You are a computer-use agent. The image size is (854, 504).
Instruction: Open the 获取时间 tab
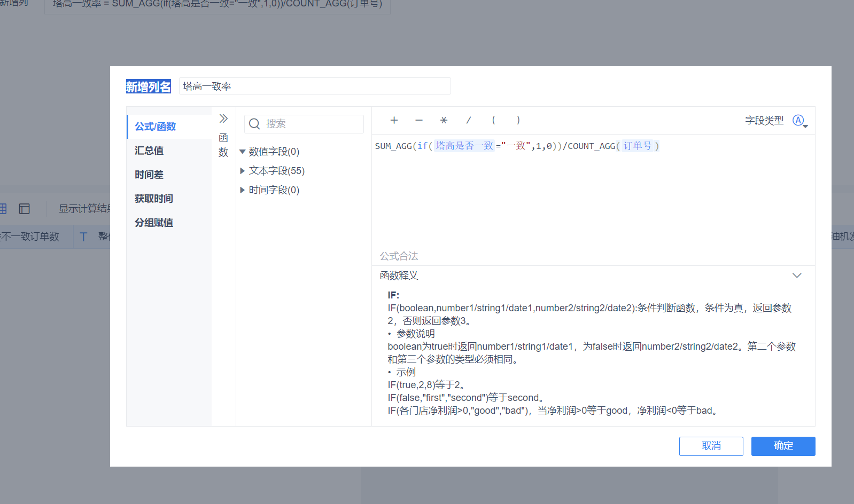coord(169,199)
